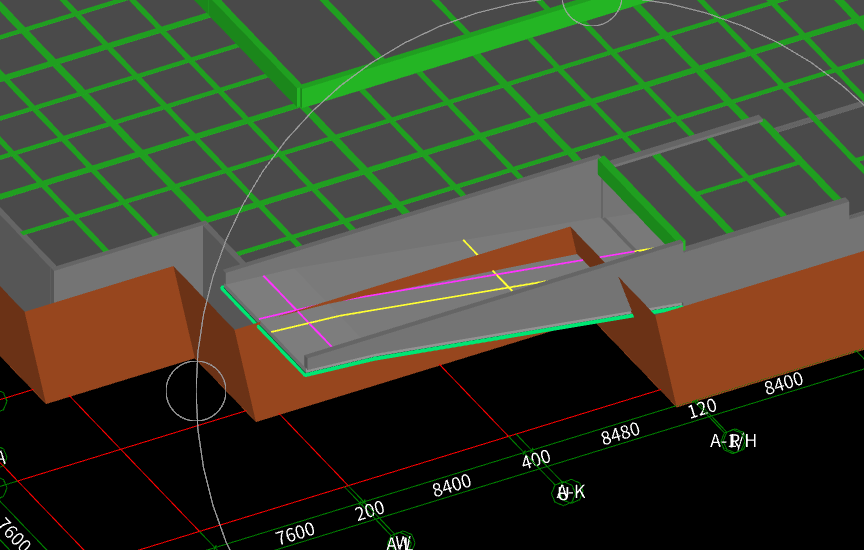Viewport: 864px width, 550px height.
Task: Click the 400 dimension label
Action: pos(536,459)
